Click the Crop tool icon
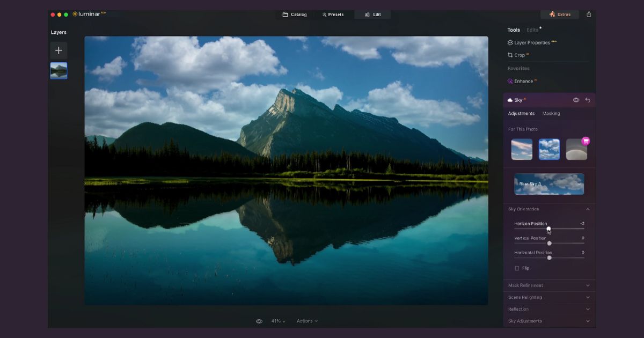Screen dimensions: 644x338 (510, 55)
